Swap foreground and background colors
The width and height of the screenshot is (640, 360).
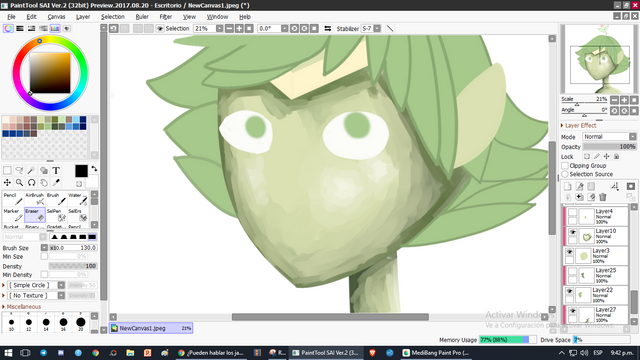coord(94,168)
